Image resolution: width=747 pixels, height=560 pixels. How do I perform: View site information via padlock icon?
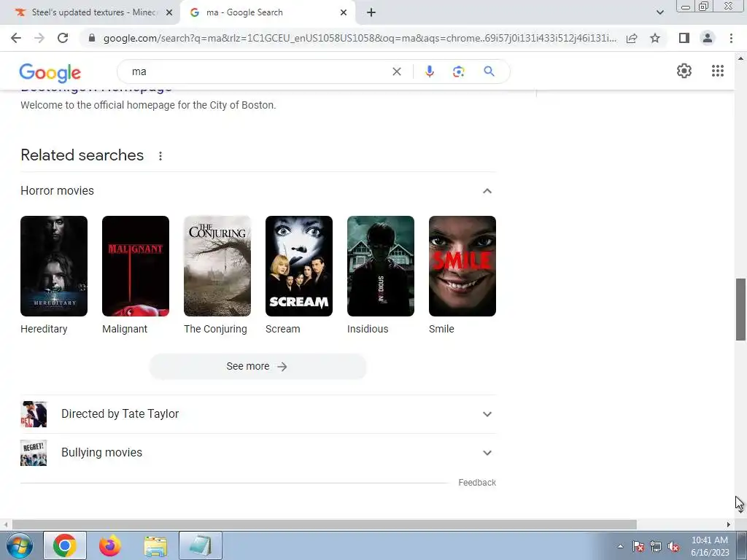click(x=92, y=38)
